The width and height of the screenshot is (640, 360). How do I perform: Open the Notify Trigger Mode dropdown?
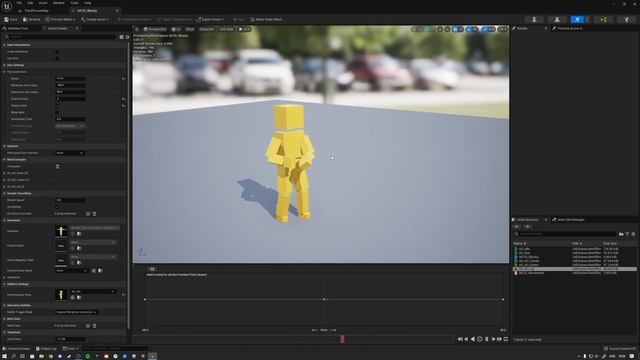(76, 312)
